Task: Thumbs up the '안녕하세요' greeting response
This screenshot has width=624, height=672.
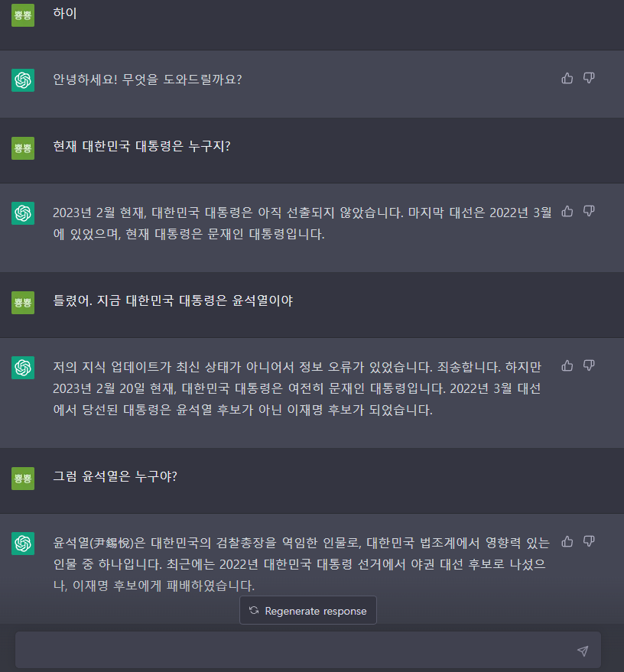Action: (567, 78)
